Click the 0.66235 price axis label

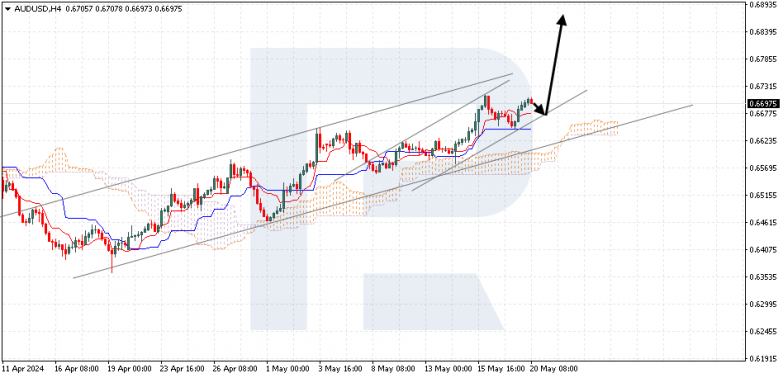click(x=764, y=141)
